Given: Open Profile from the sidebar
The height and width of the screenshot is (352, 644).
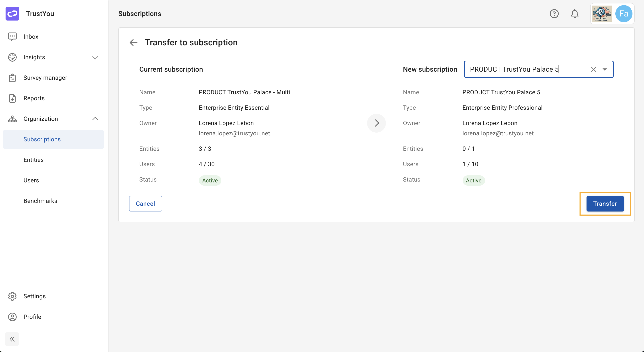Looking at the screenshot, I should pyautogui.click(x=53, y=317).
